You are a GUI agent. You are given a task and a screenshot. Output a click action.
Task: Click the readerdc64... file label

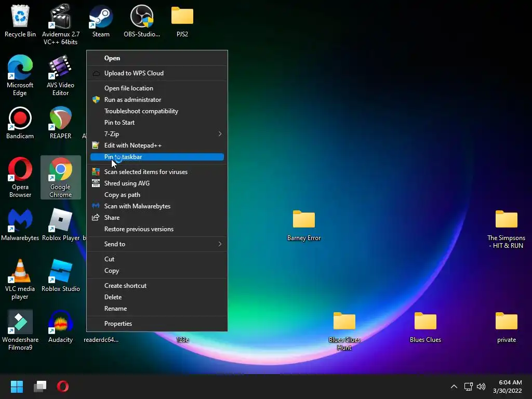tap(101, 340)
